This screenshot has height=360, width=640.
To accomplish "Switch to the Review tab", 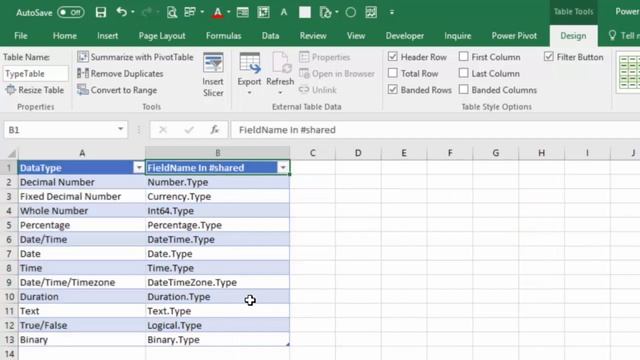I will point(313,36).
